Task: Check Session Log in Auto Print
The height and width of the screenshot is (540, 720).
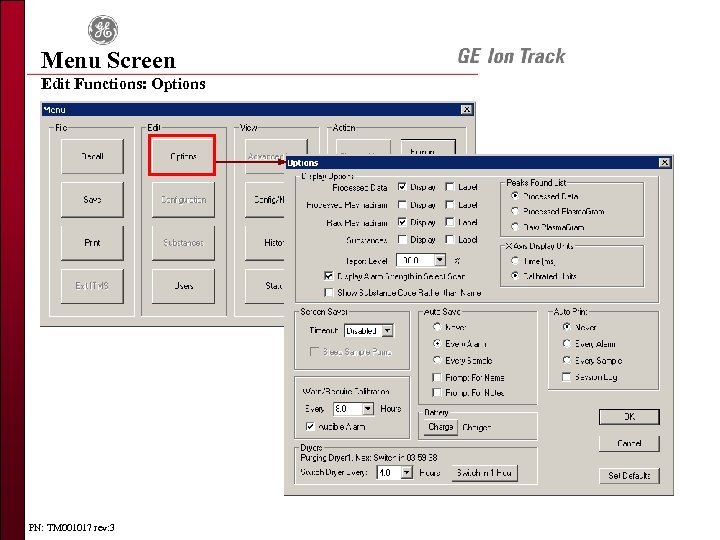Action: pos(567,377)
